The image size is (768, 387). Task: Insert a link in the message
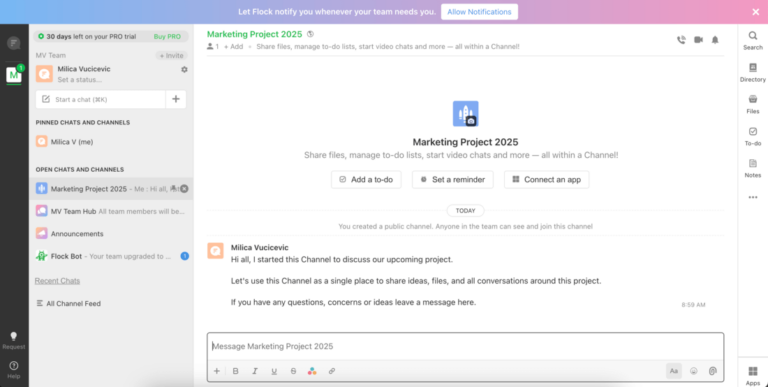pos(332,371)
